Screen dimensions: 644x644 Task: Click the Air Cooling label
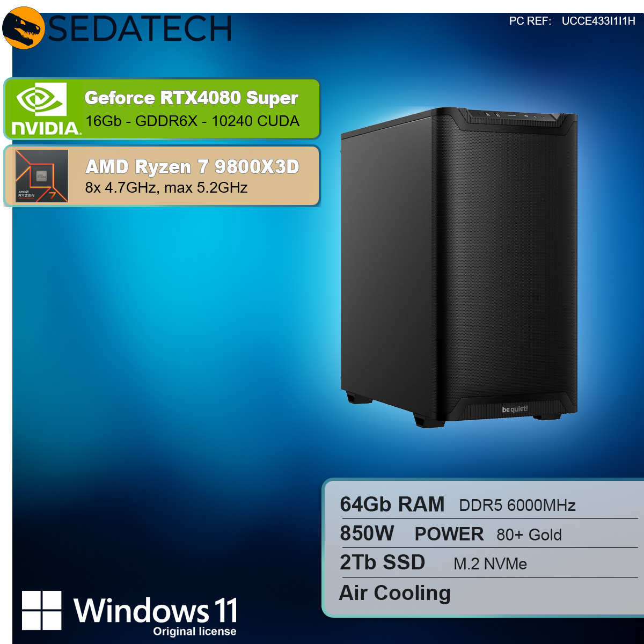(395, 593)
